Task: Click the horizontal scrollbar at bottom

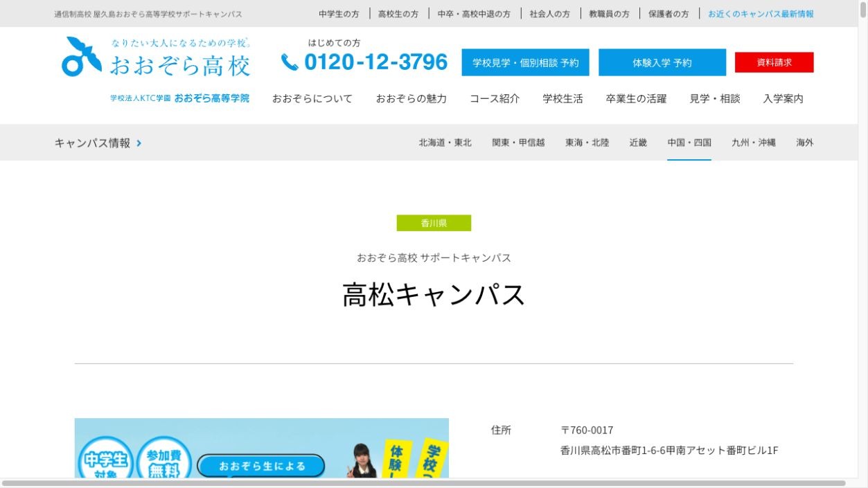Action: pyautogui.click(x=424, y=483)
